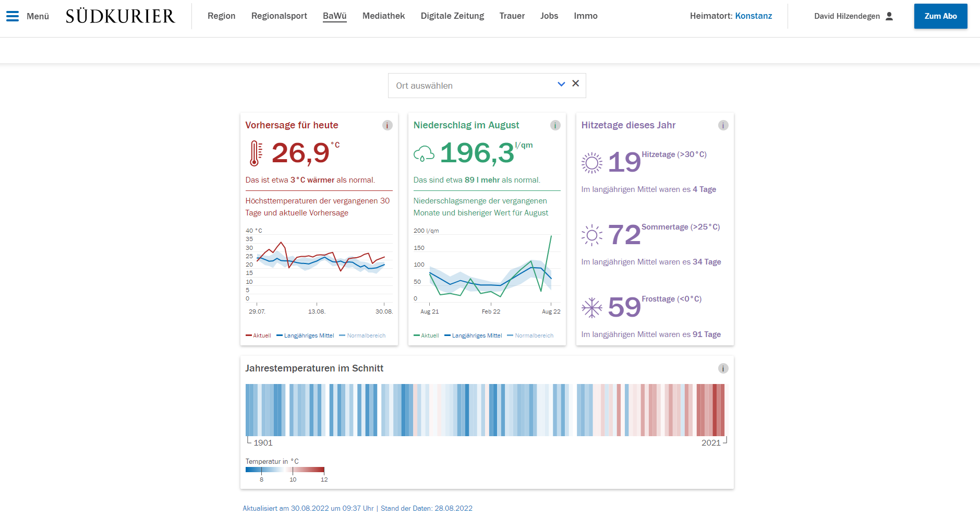Click David Hilzendegen account name

(x=847, y=16)
